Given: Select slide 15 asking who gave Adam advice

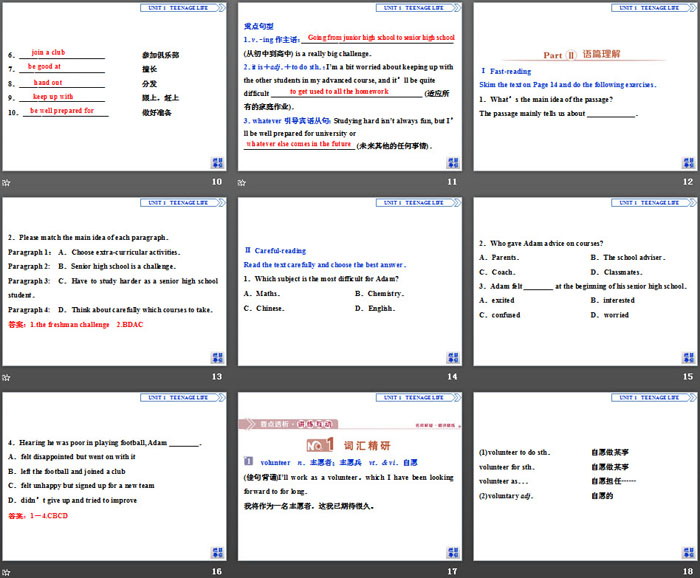Looking at the screenshot, I should pos(585,283).
